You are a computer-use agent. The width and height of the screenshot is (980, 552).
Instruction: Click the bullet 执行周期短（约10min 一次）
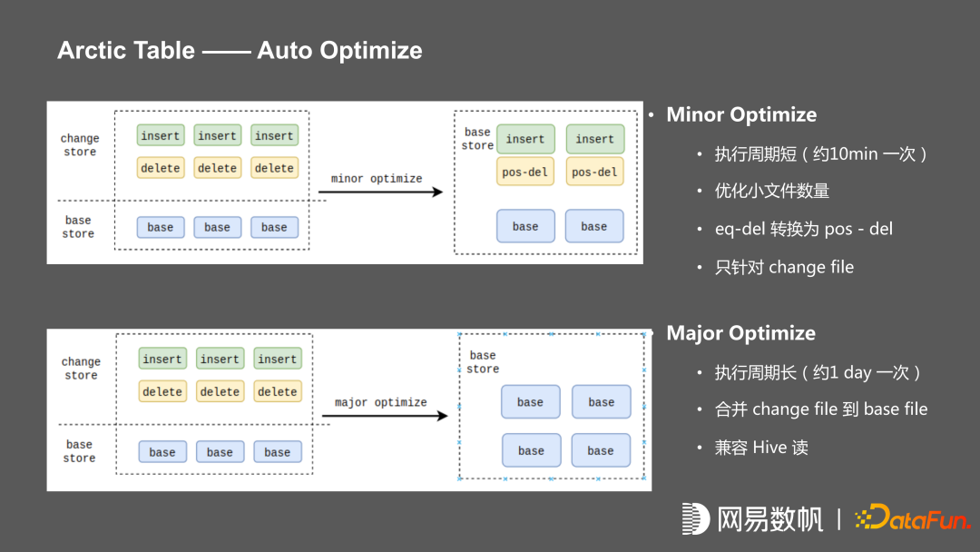[x=820, y=153]
